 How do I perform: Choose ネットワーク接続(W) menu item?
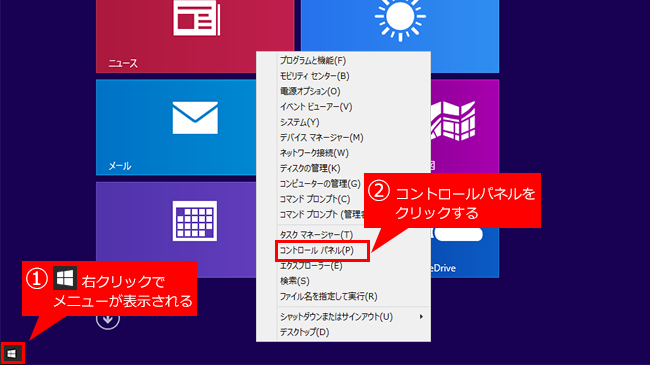[x=343, y=153]
